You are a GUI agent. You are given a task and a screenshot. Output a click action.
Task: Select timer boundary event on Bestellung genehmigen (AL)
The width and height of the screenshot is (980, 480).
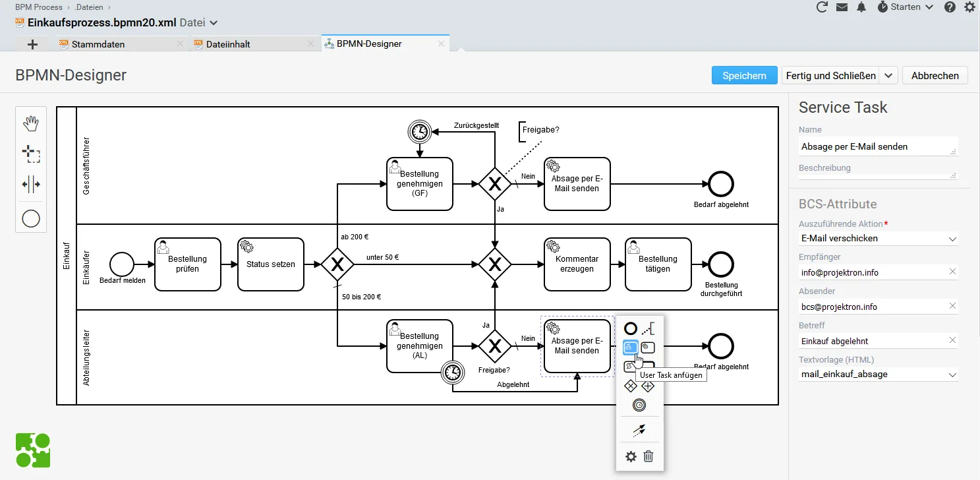pos(453,373)
